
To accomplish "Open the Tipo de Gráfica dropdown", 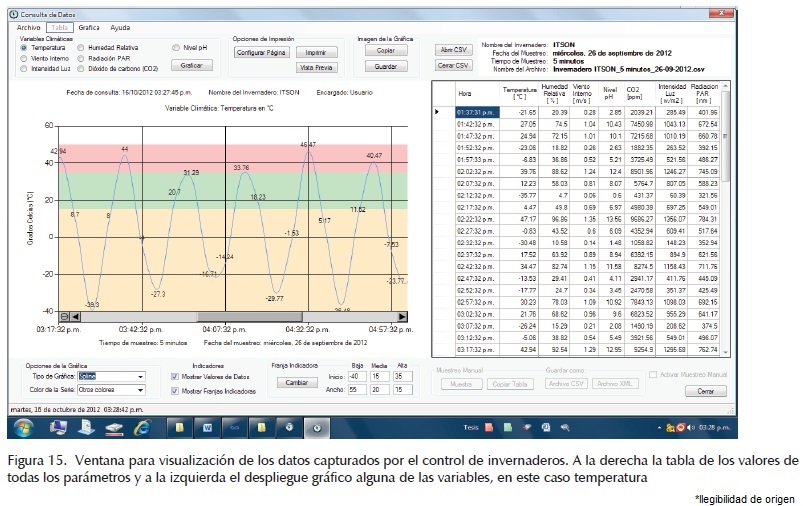I will [x=139, y=376].
